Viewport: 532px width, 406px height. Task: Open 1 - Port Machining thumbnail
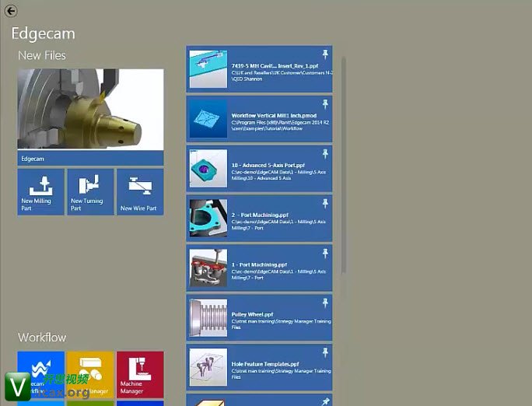pos(208,268)
